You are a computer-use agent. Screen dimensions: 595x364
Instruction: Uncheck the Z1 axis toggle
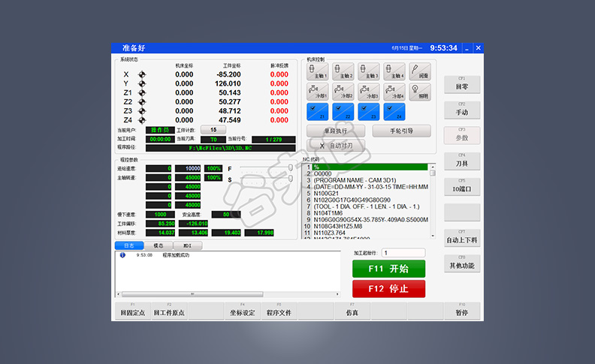[316, 112]
